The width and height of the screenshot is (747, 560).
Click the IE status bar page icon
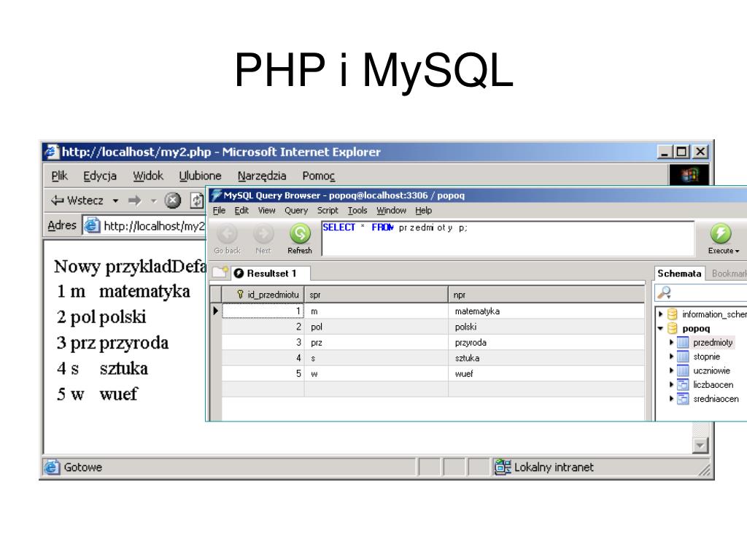52,467
